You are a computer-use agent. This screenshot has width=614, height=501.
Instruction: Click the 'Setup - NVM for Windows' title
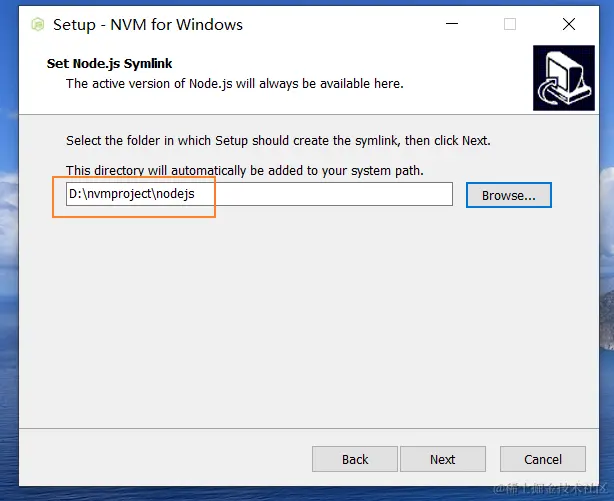(148, 25)
